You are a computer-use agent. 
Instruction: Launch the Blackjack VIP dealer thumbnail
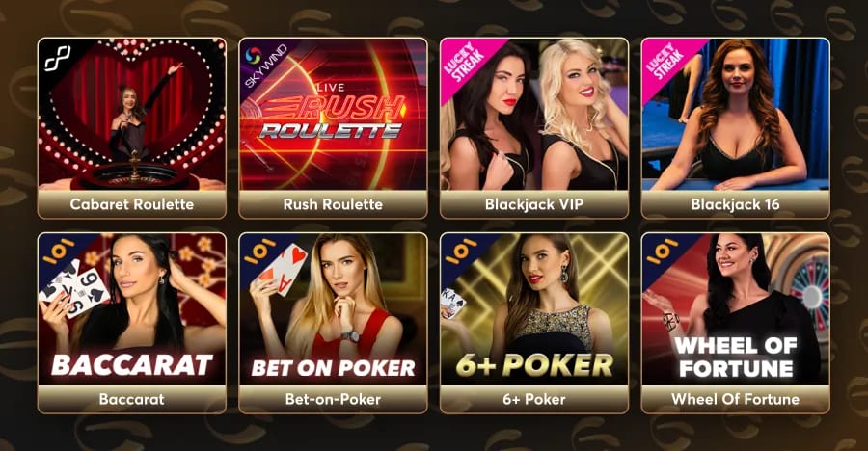[x=534, y=115]
